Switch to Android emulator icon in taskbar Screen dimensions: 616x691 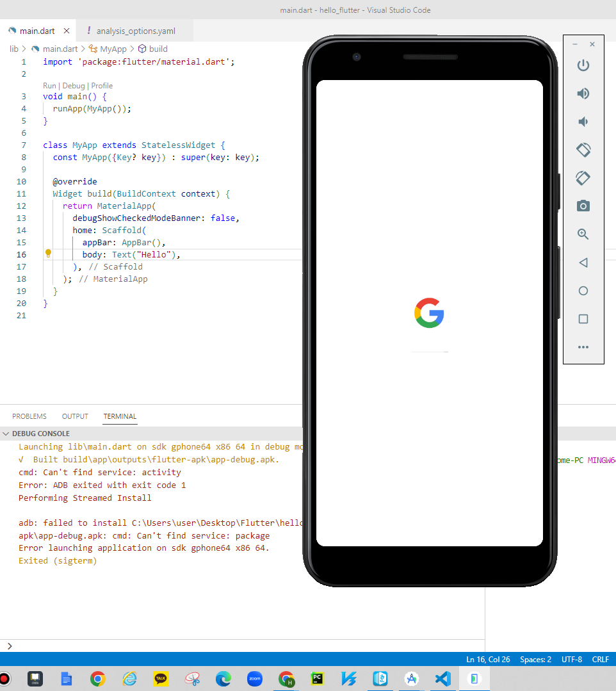pos(474,679)
